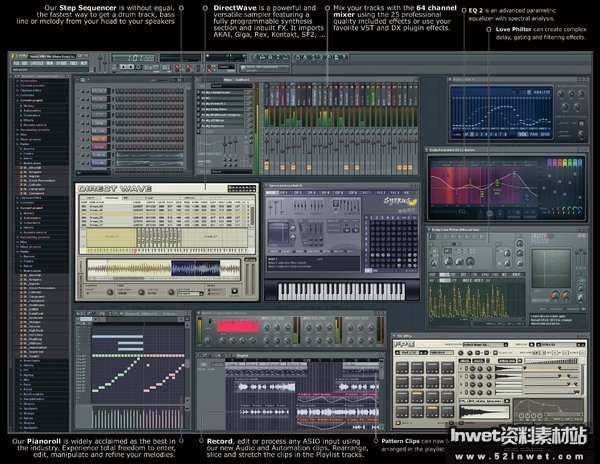This screenshot has width=600, height=464.
Task: Select the pink channel button in Step Sequencer
Action: (x=99, y=147)
